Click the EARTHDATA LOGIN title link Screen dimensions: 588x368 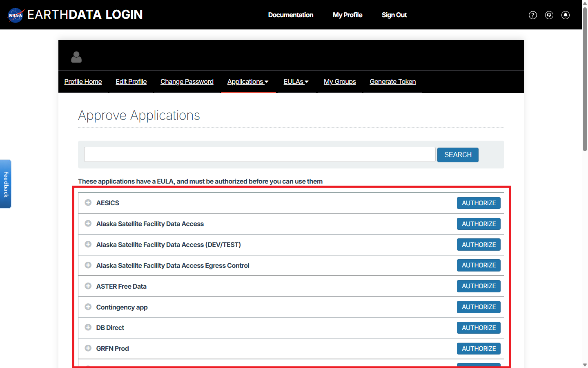click(85, 15)
